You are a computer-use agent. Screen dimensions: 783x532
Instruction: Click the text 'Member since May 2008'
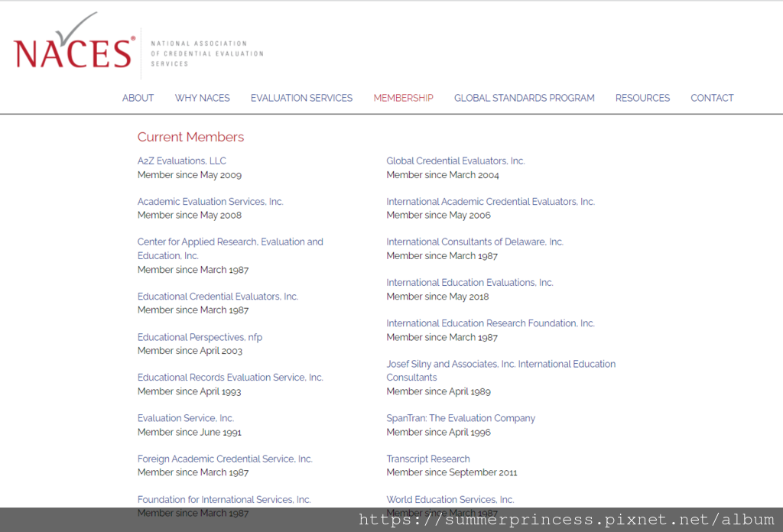190,215
